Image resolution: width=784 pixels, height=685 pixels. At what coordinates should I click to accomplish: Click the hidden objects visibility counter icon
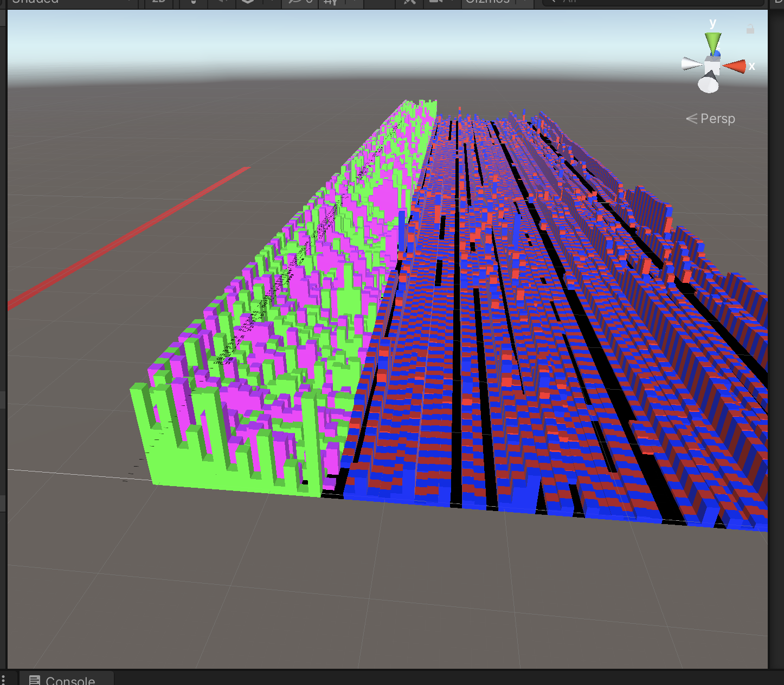300,2
